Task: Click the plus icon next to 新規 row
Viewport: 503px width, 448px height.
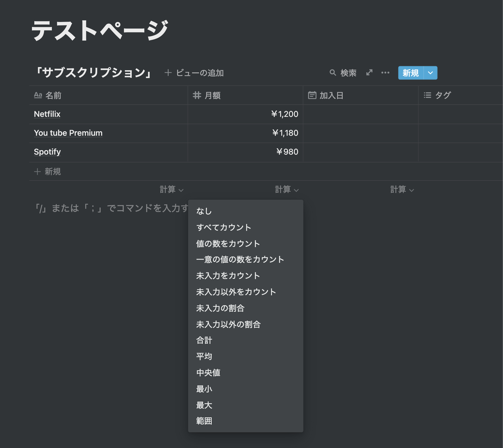Action: coord(37,172)
